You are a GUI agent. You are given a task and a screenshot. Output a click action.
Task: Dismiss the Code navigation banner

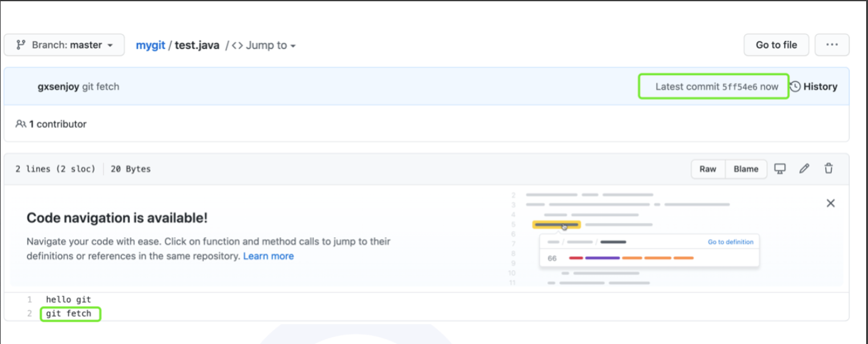(x=830, y=203)
